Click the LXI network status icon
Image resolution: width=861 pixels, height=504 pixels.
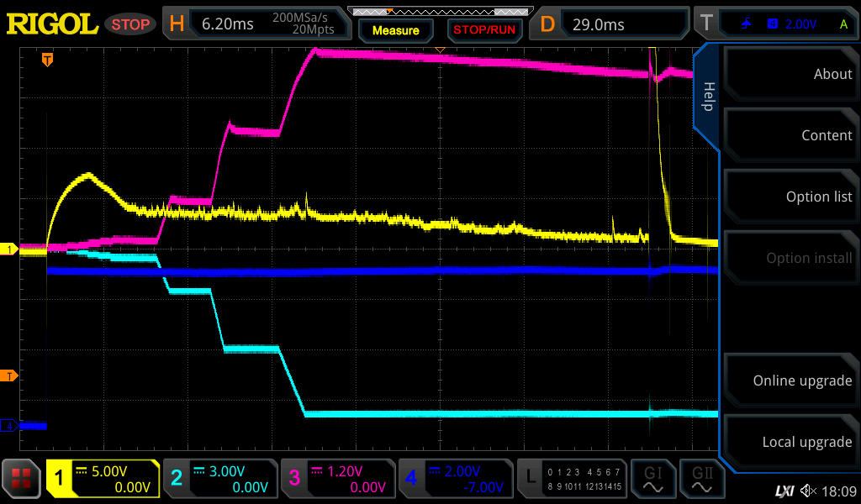click(x=784, y=491)
